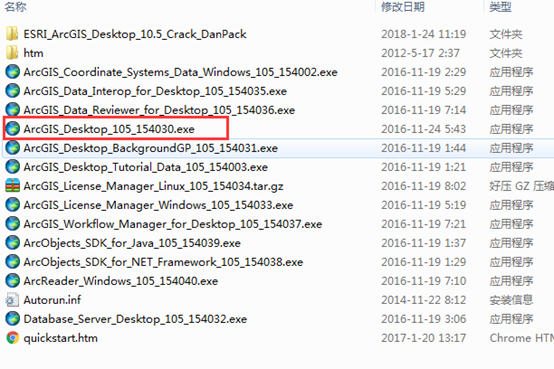Image resolution: width=554 pixels, height=369 pixels.
Task: Click the date 2016-11-19 1:37
Action: 424,243
